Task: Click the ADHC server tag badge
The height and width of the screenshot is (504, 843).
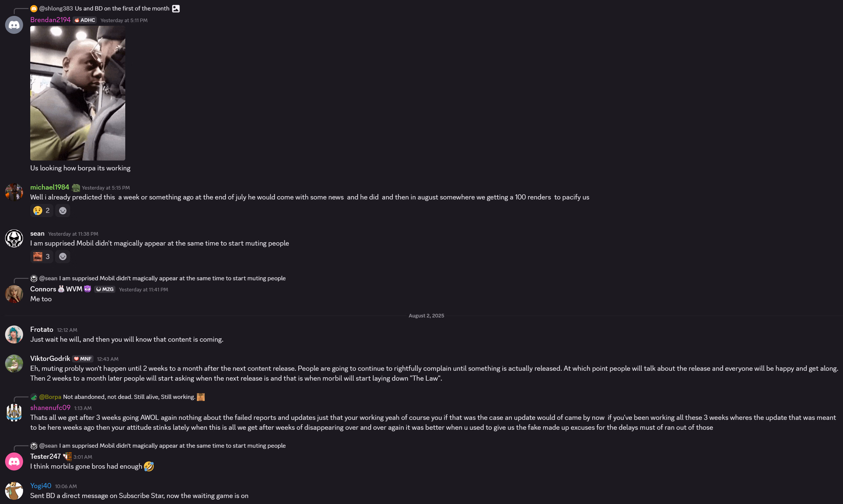Action: point(85,20)
